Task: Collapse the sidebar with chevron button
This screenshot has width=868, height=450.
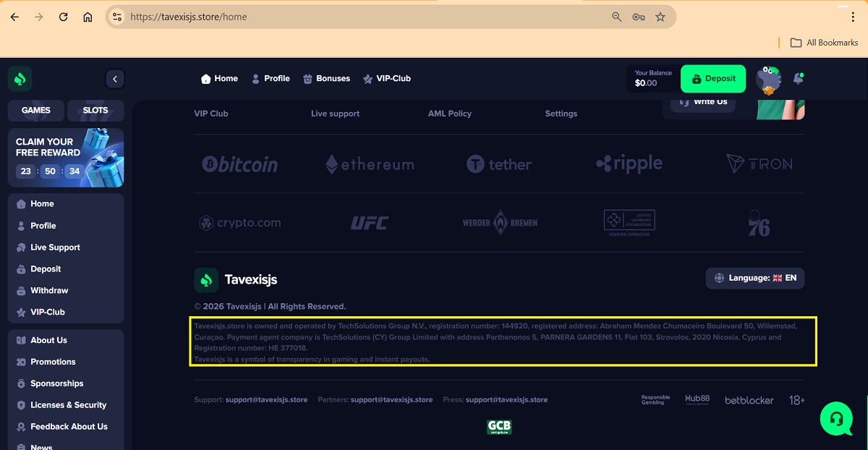Action: [114, 79]
